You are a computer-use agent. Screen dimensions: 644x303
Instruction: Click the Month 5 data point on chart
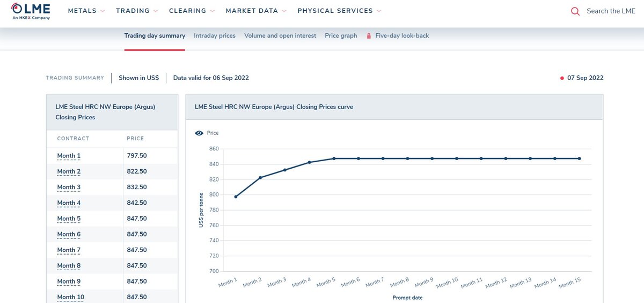click(x=334, y=158)
